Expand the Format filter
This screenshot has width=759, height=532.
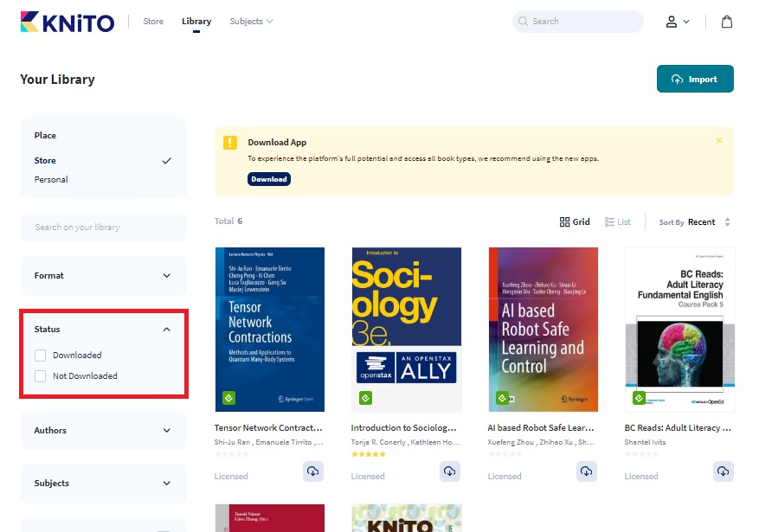(103, 276)
